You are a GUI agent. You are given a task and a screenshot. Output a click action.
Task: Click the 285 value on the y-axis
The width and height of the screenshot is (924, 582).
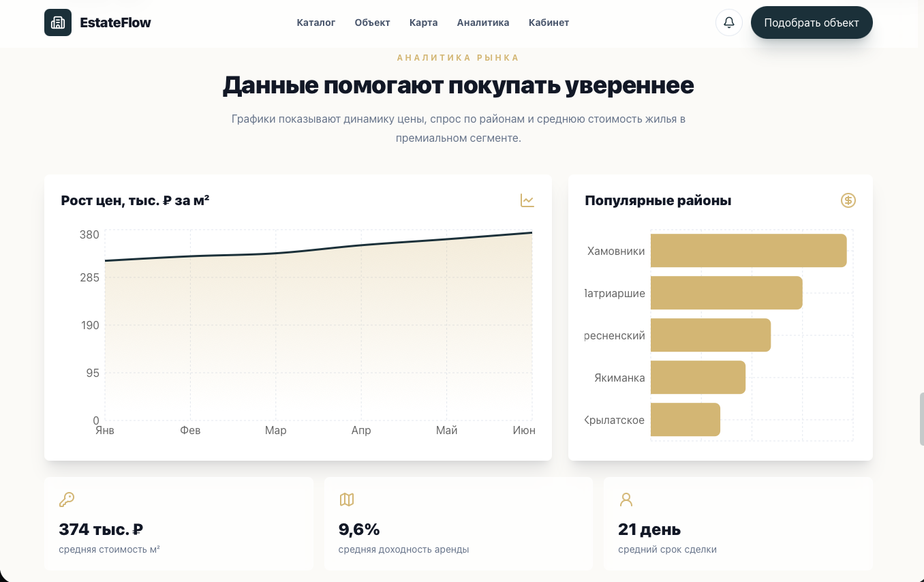[90, 277]
